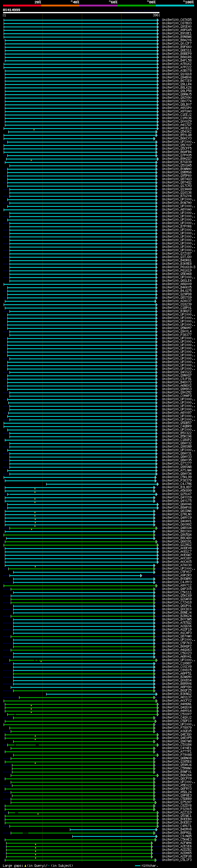
Task: Click the purple ~60% identity scale segment
Action: pos(99,6)
